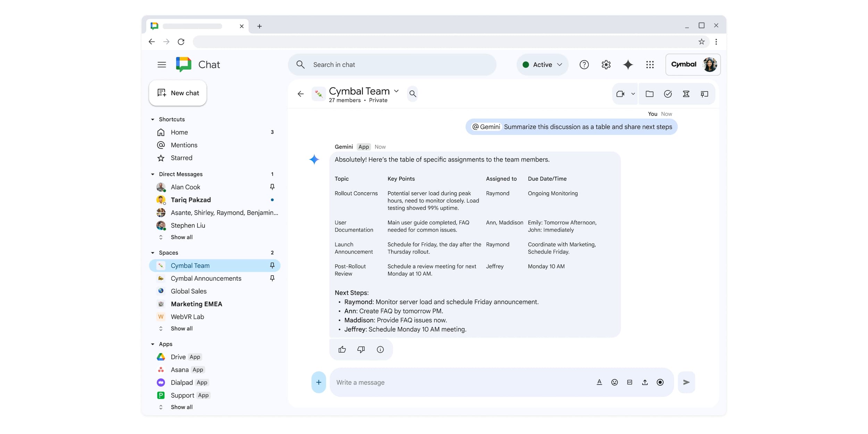Start a video meeting in Cymbal Team

coord(620,94)
